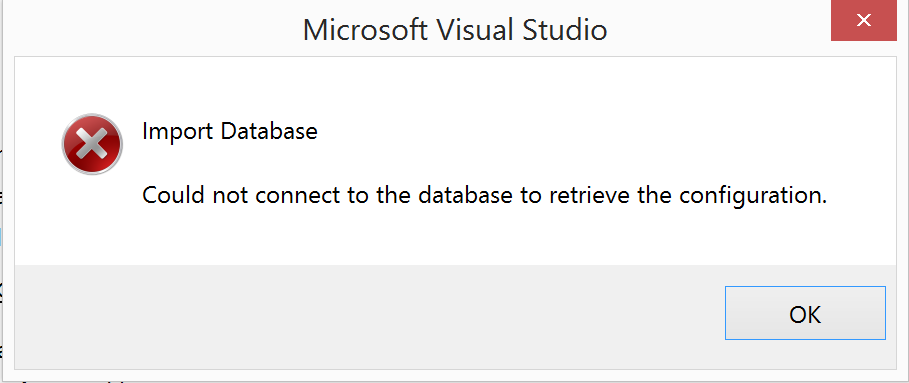
Task: Click the OK button
Action: coord(805,313)
